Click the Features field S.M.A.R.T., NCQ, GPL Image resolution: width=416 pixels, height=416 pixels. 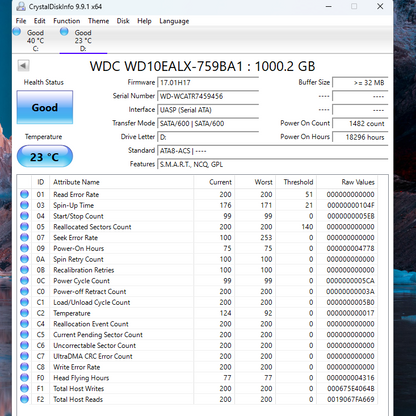(273, 164)
